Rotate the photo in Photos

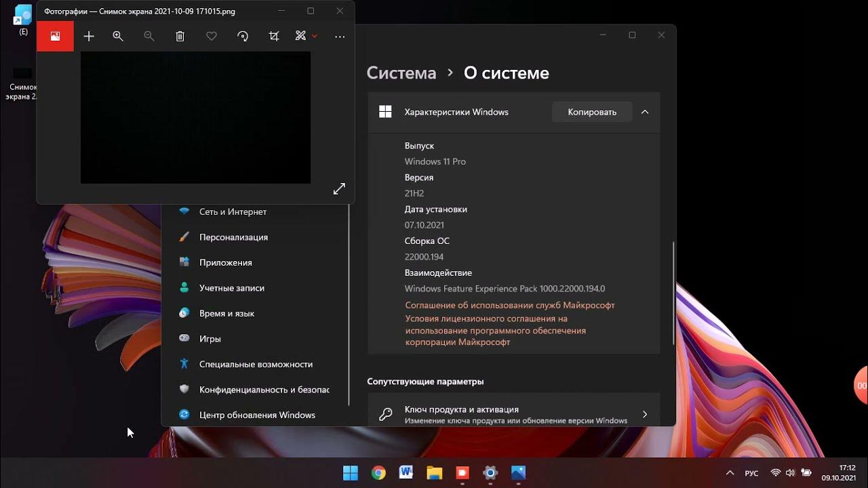pos(243,37)
